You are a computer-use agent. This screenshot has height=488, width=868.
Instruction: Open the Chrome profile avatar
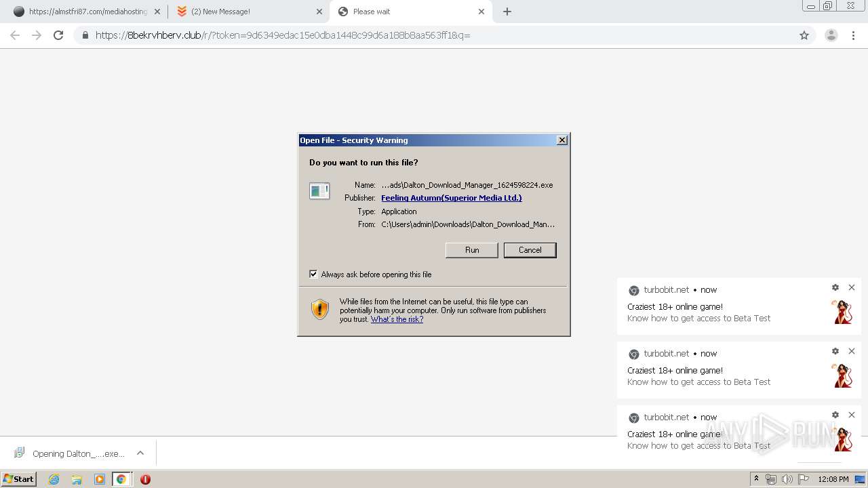pos(831,35)
